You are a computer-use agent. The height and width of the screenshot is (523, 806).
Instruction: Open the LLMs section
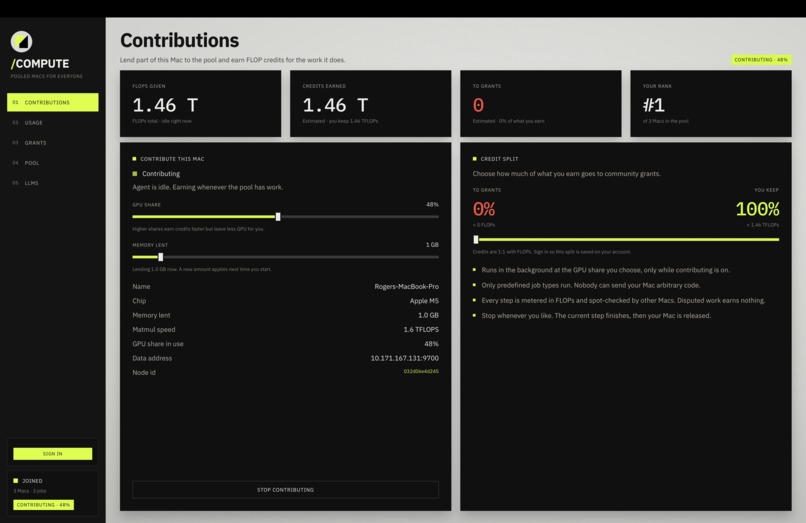click(x=52, y=183)
